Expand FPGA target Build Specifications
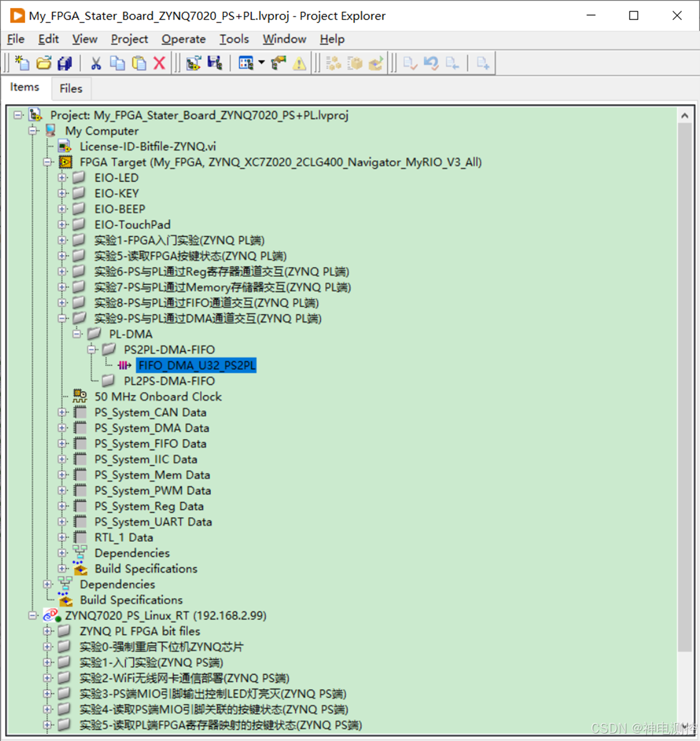Image resolution: width=700 pixels, height=741 pixels. [x=62, y=568]
